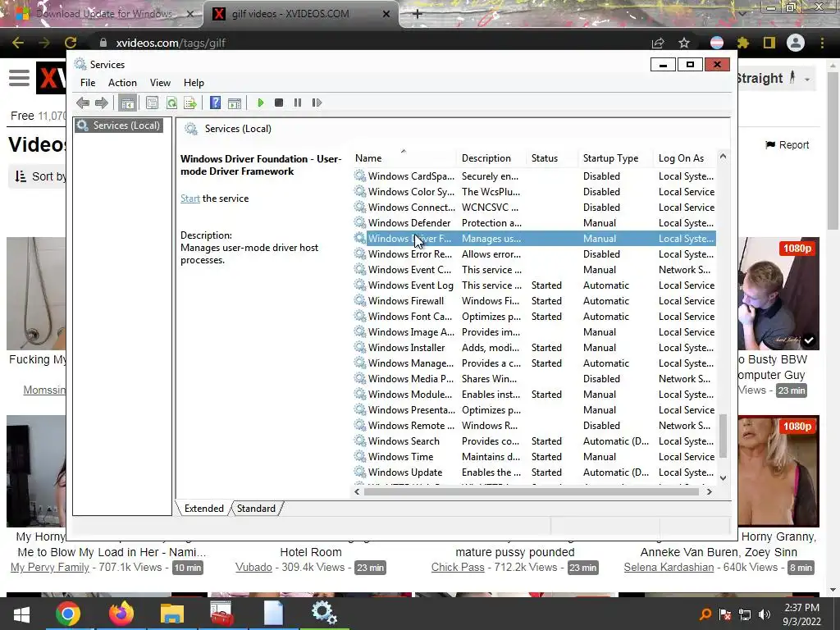
Task: Switch to the Extended tab
Action: (x=203, y=509)
